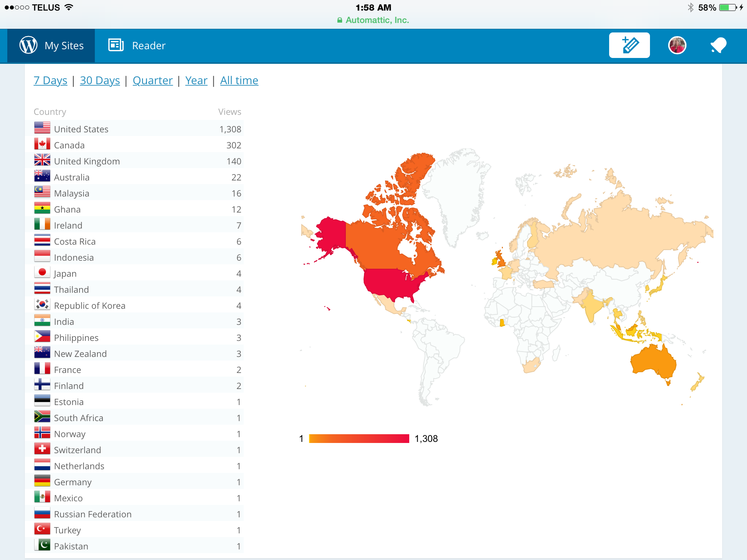Open All time statistics

click(x=239, y=81)
